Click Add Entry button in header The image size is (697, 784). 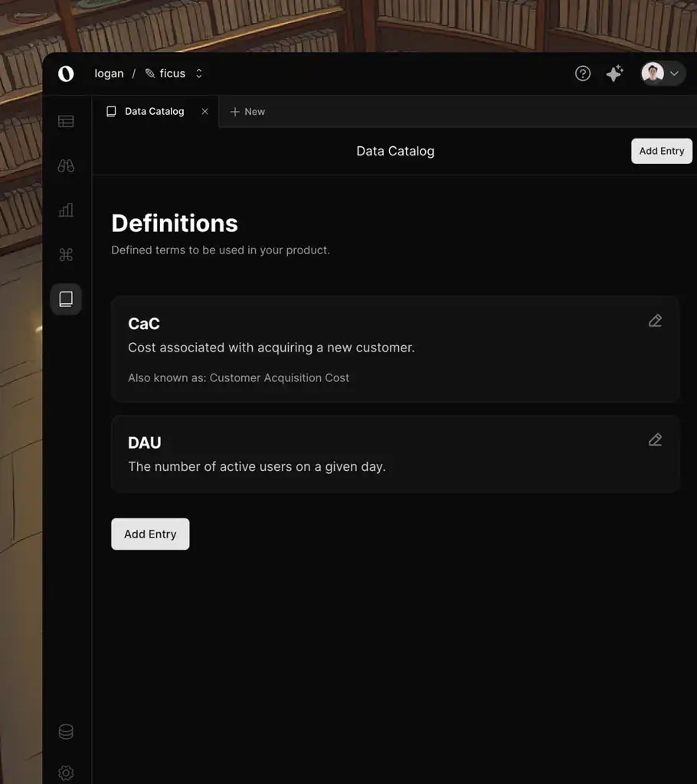[661, 151]
